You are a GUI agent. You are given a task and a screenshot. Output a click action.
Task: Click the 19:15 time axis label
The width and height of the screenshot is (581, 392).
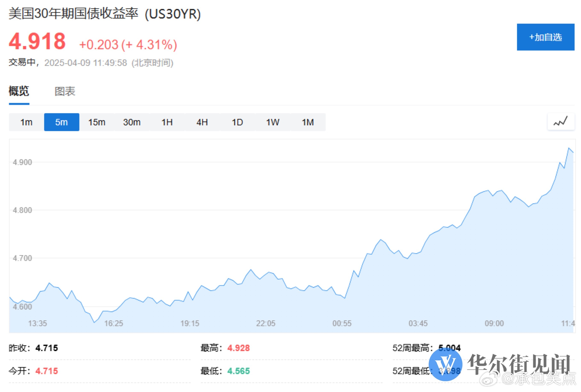(x=190, y=323)
